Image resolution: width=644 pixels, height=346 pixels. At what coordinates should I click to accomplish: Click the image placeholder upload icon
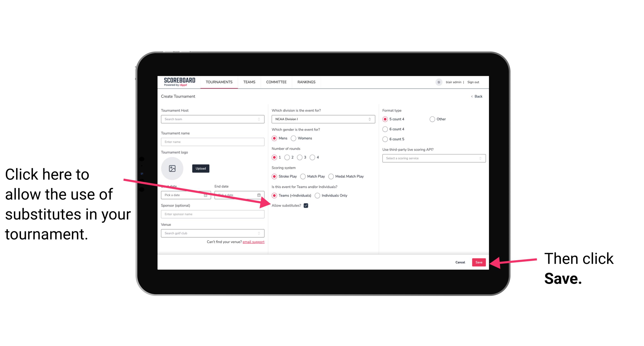172,168
